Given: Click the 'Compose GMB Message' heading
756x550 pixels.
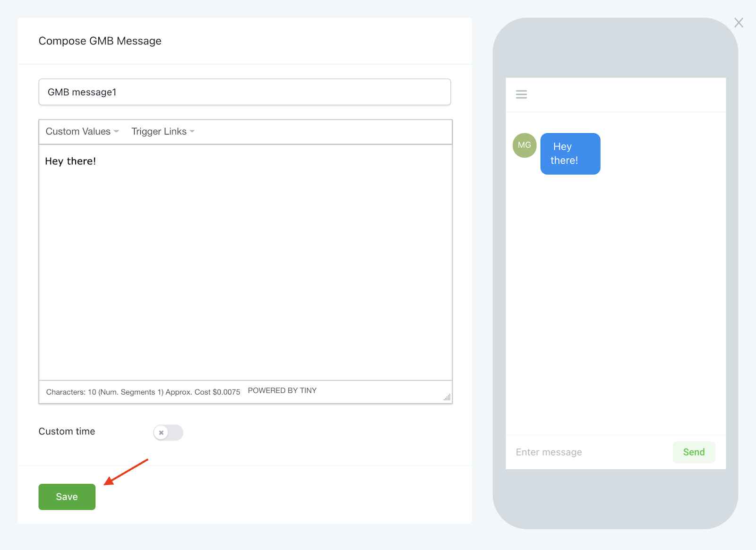Looking at the screenshot, I should [x=100, y=41].
